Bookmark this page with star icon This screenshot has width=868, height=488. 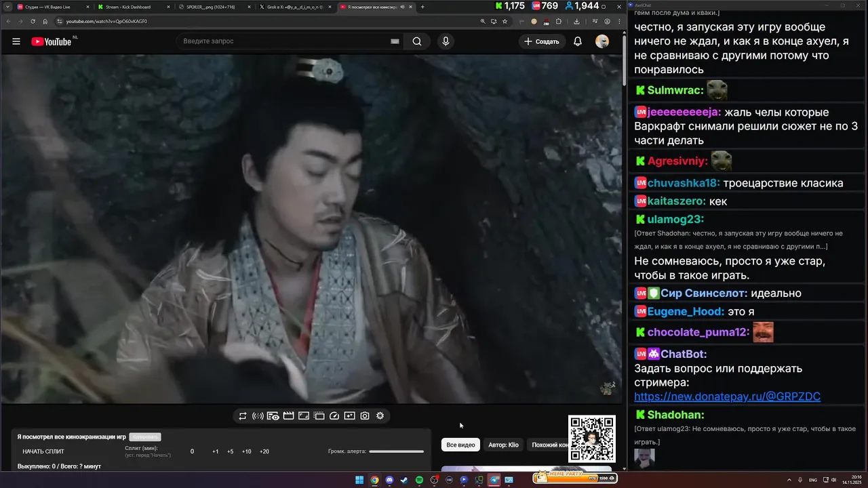click(505, 21)
